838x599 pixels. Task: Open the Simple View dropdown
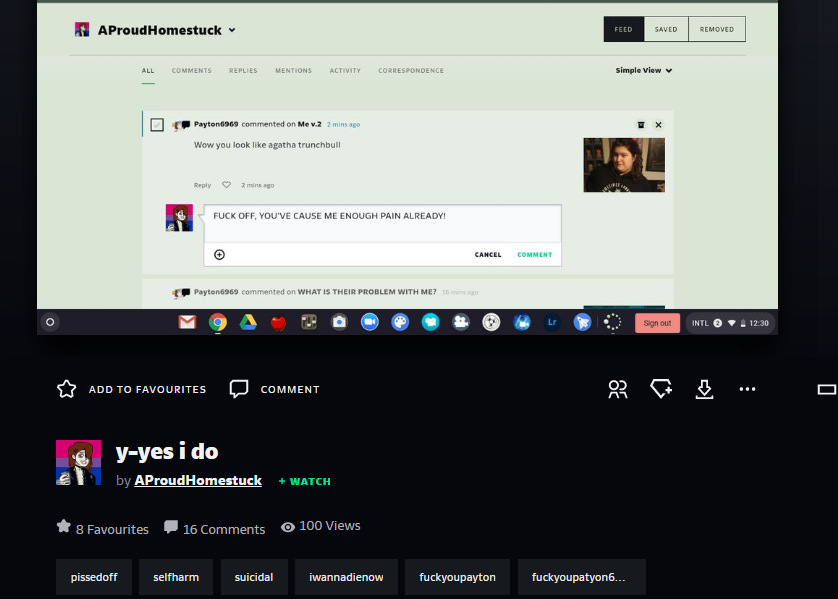point(643,70)
